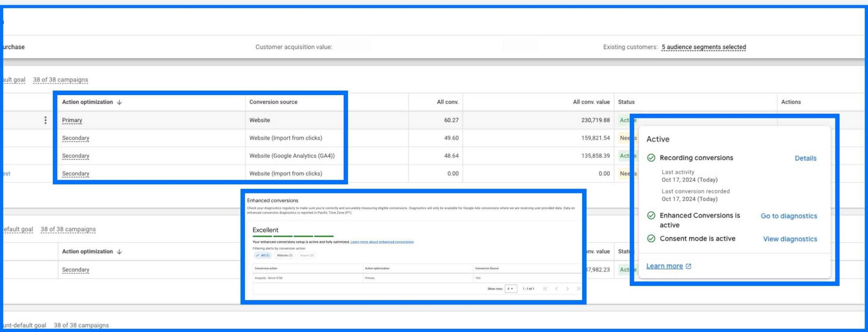The image size is (868, 332).
Task: Click the All conv. column header
Action: pyautogui.click(x=448, y=102)
